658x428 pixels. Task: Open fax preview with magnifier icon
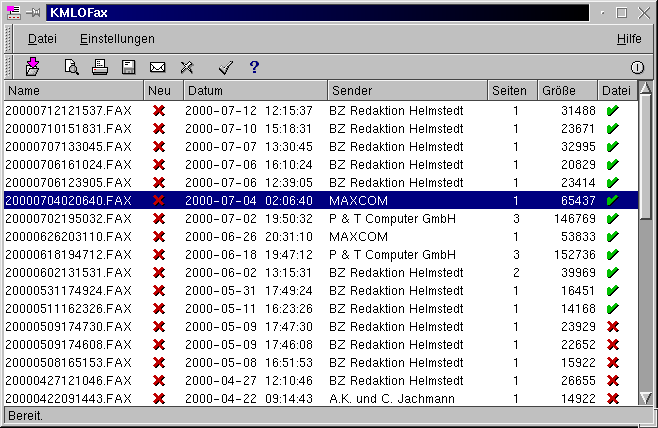pyautogui.click(x=71, y=67)
